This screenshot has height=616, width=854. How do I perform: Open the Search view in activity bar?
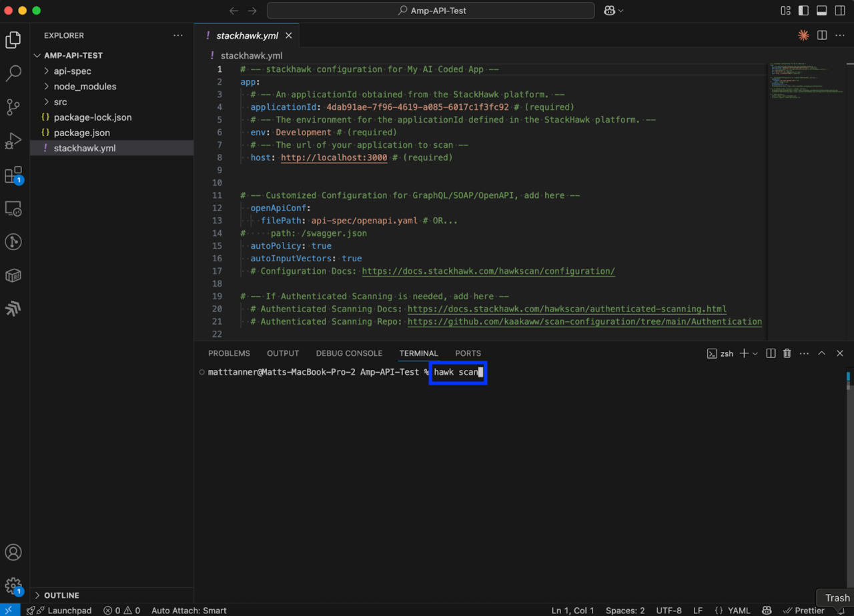(13, 73)
